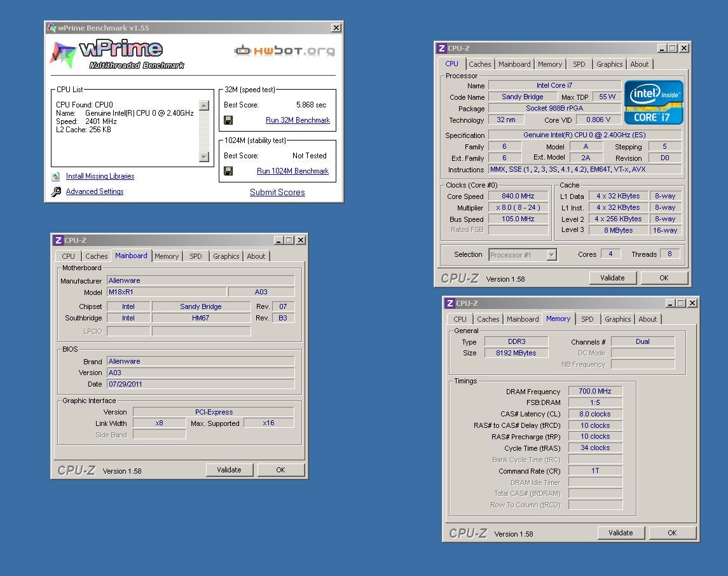Click the CPU-Z Memory window title icon
This screenshot has height=576, width=728.
coord(450,303)
